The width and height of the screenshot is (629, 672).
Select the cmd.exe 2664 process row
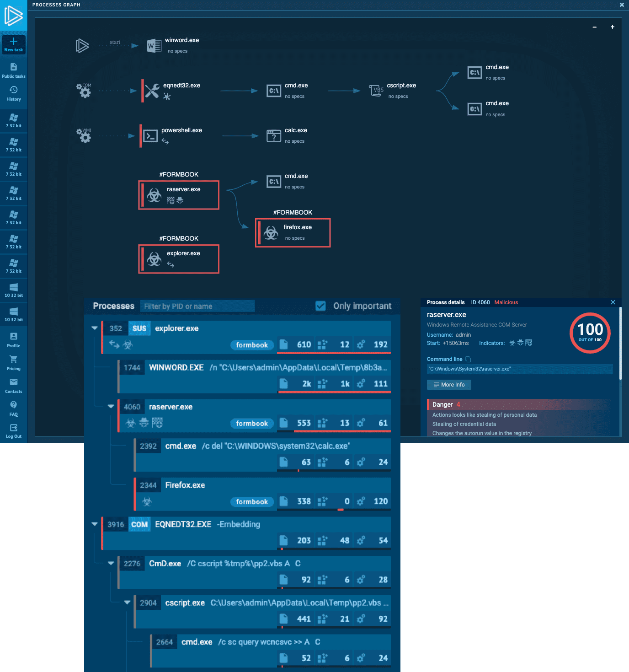pyautogui.click(x=271, y=650)
